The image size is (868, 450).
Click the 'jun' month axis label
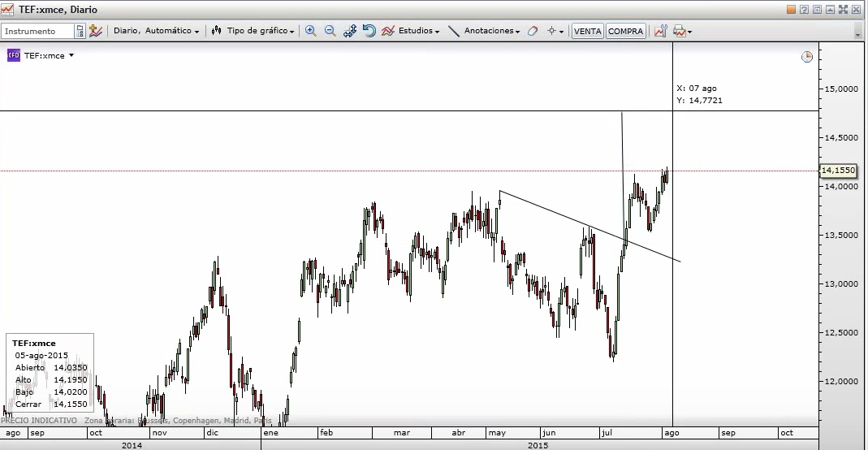549,432
